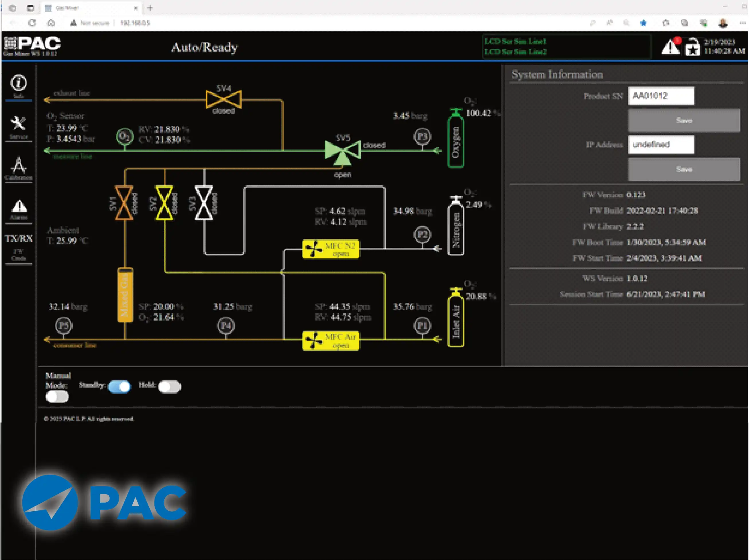Click the MFC N2 controller block
Image resolution: width=749 pixels, height=560 pixels.
330,249
